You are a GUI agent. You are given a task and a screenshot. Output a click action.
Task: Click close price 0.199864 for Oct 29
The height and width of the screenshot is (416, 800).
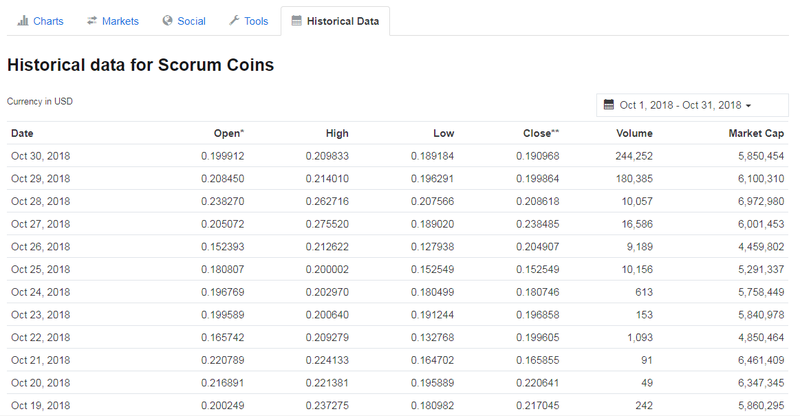(x=537, y=179)
